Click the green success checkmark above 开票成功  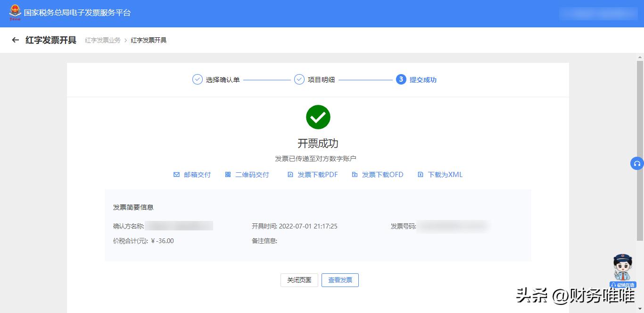[x=318, y=117]
